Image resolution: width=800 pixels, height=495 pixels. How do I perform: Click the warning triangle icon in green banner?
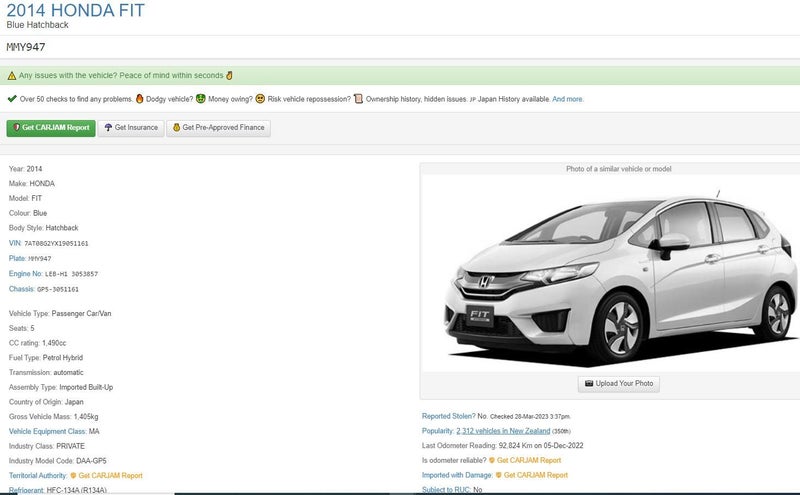[x=12, y=76]
